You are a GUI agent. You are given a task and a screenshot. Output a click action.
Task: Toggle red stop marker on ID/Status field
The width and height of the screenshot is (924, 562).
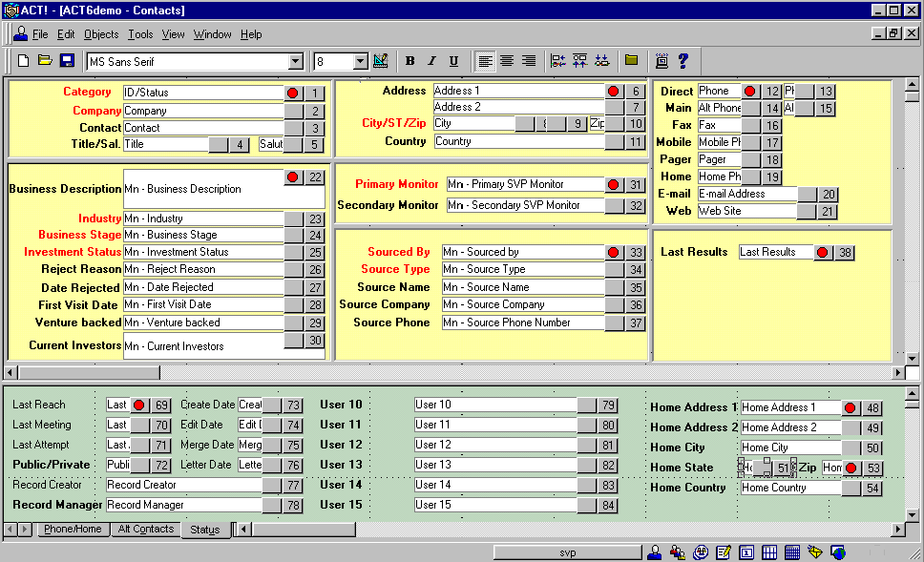point(293,94)
